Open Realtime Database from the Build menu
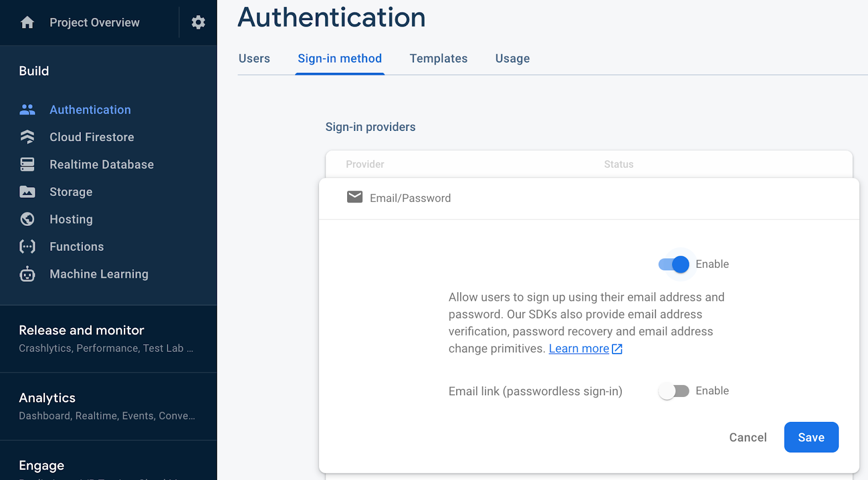Screen dimensions: 868x480 (101, 164)
